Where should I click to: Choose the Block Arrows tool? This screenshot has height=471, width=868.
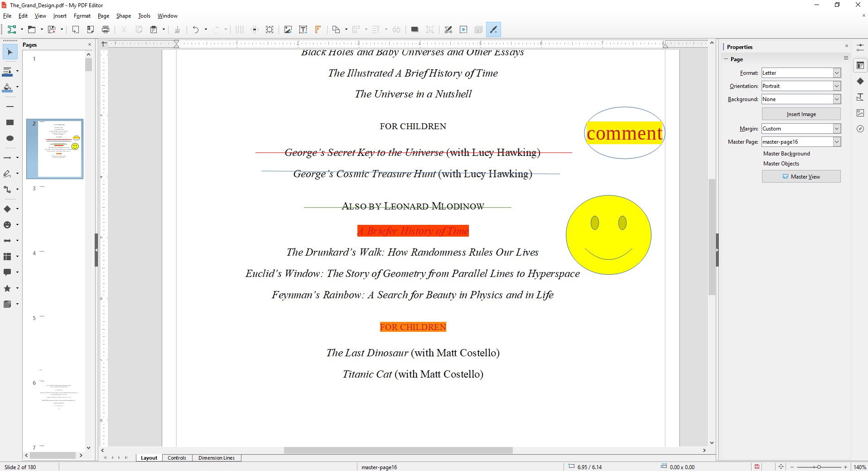click(8, 241)
